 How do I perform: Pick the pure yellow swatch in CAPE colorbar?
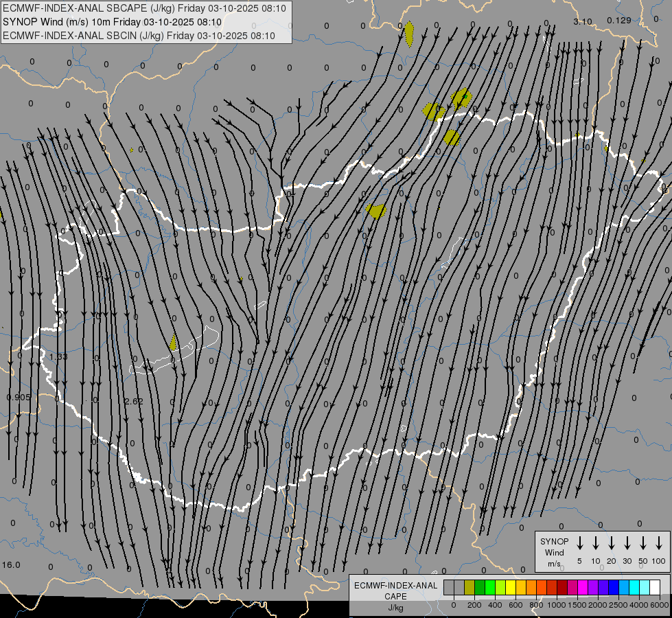click(x=511, y=588)
